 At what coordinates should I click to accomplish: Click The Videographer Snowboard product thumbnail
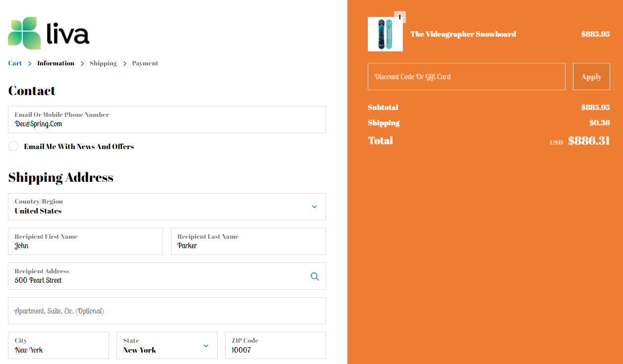click(385, 34)
